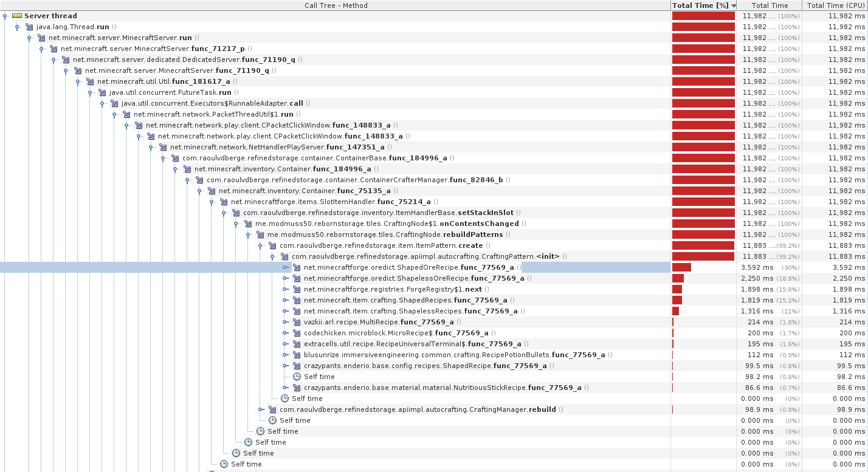
Task: Click the clock icon of the 98.2 ms Self time row
Action: [x=297, y=377]
